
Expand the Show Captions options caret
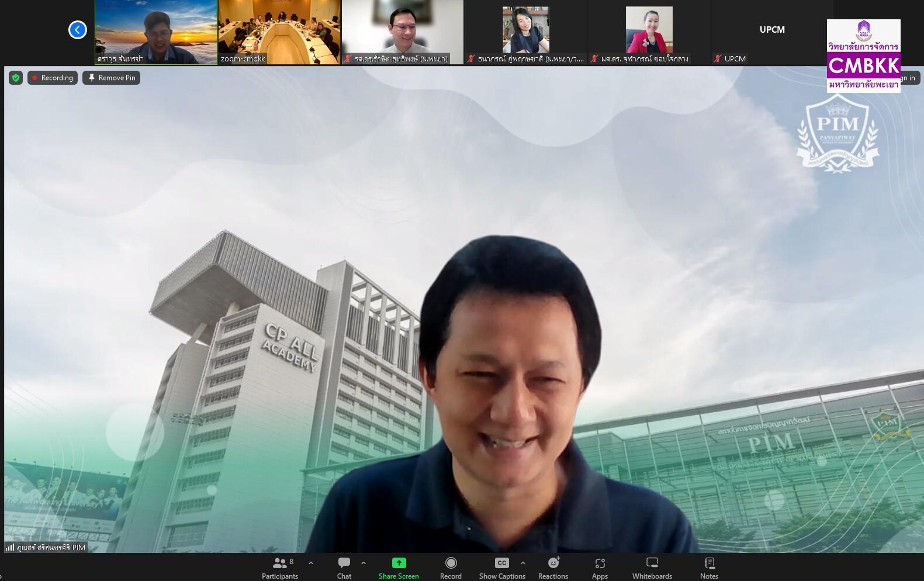click(523, 563)
